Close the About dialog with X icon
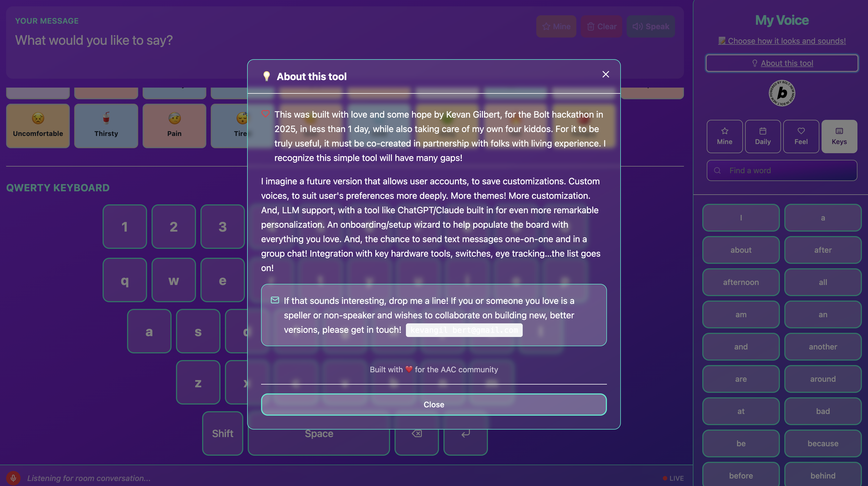 (606, 75)
